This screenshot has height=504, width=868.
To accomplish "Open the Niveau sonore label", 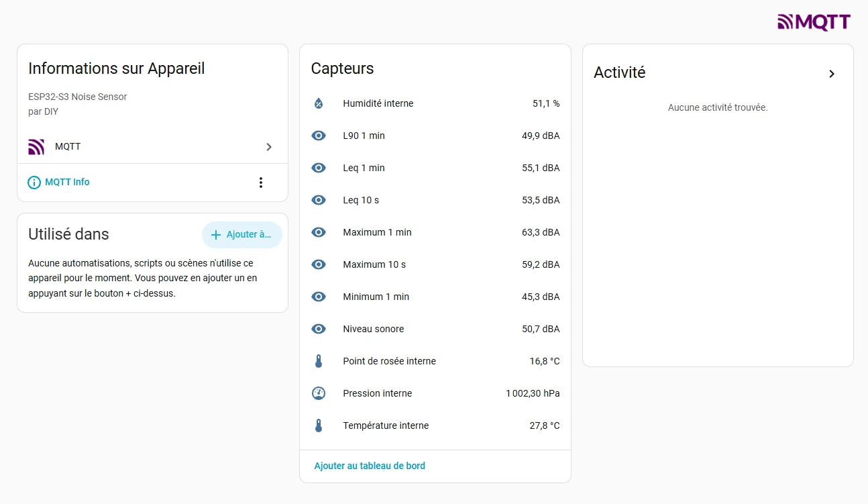I will tap(373, 329).
